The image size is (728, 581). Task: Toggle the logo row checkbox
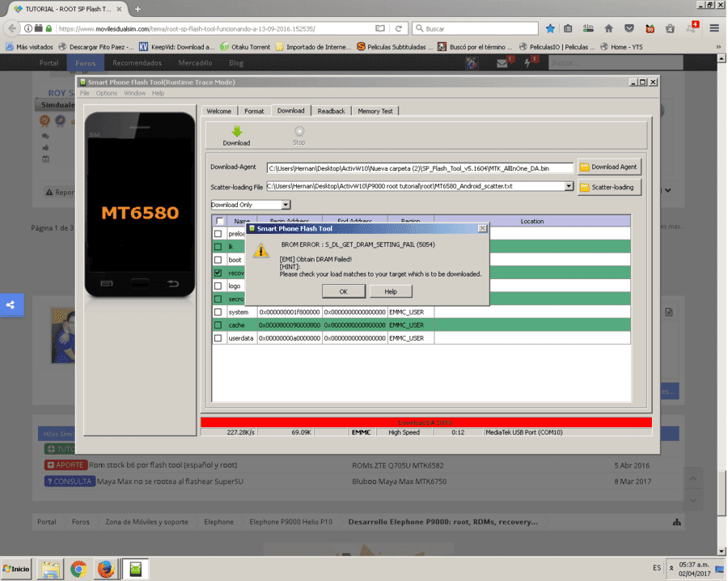tap(218, 286)
